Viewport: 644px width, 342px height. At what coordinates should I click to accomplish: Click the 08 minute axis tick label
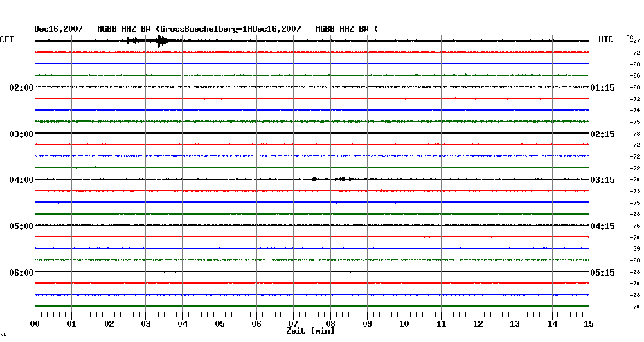coord(330,324)
